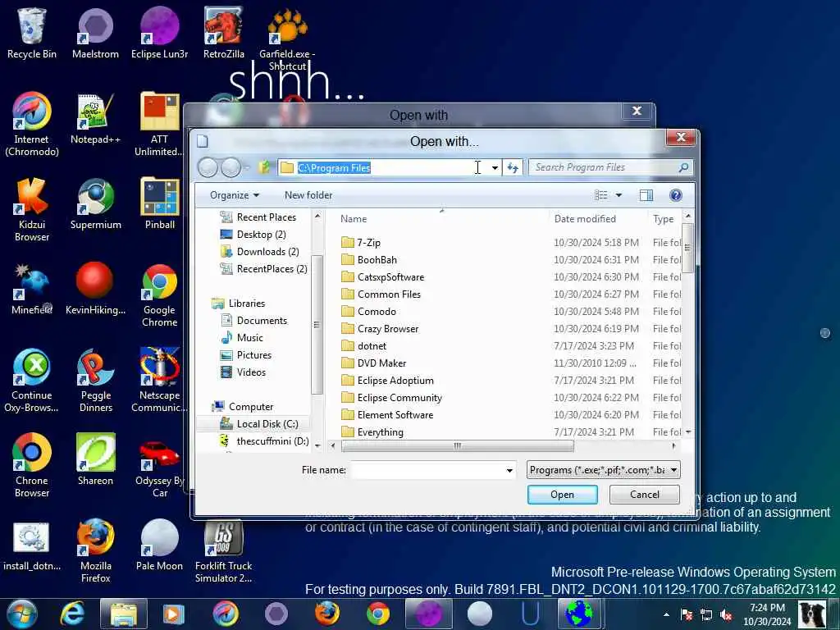This screenshot has width=840, height=630.
Task: Open Notepad++ desktop shortcut
Action: tap(95, 119)
